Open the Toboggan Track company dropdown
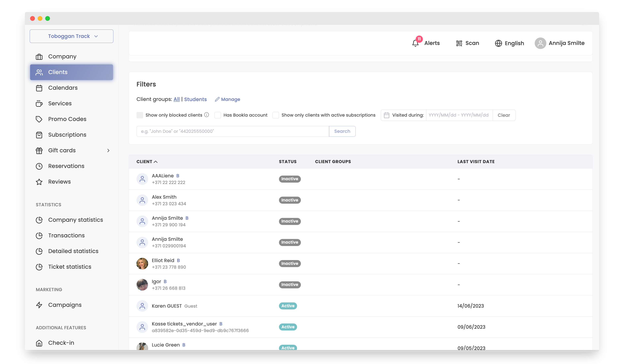This screenshot has width=624, height=364. (71, 36)
